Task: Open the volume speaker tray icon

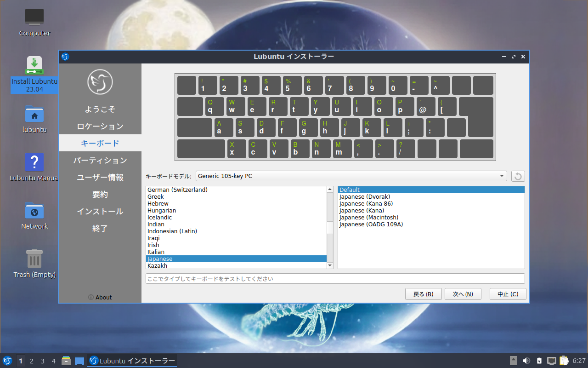Action: coord(527,361)
